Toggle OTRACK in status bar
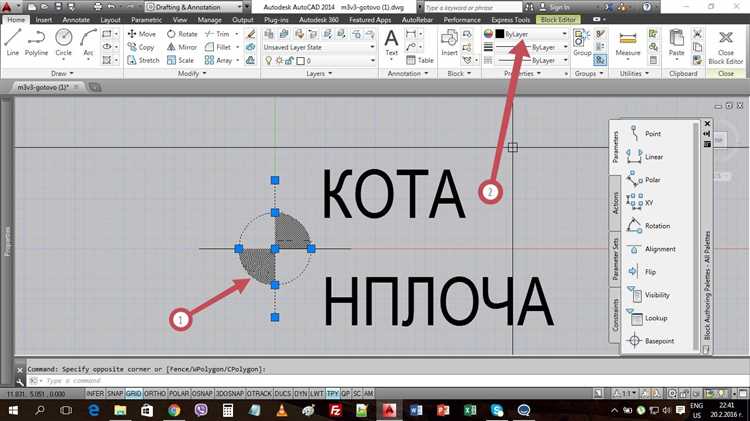This screenshot has height=421, width=750. (x=259, y=393)
